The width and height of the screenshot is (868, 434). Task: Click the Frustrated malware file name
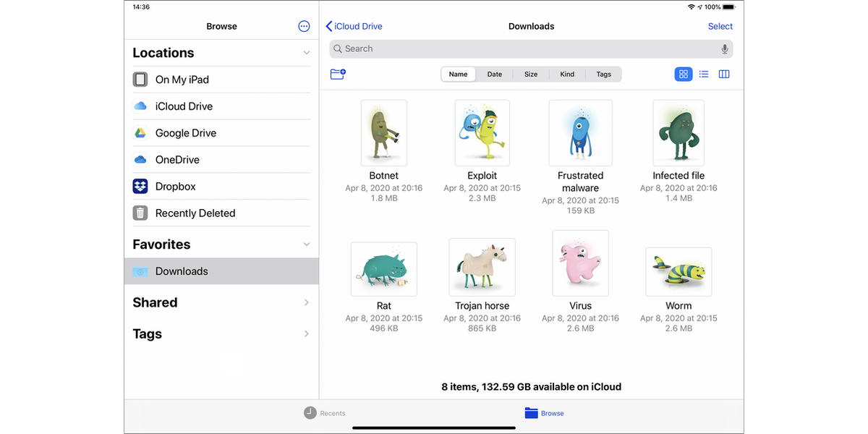pyautogui.click(x=581, y=182)
